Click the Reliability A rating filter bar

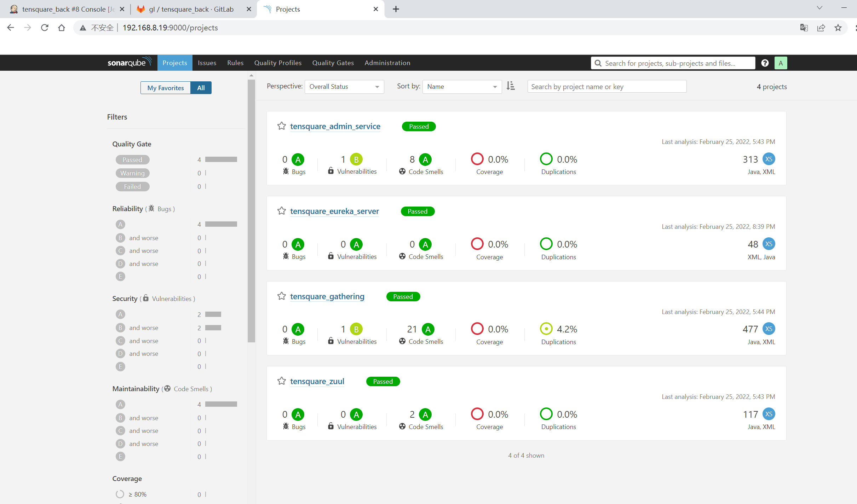pos(221,224)
